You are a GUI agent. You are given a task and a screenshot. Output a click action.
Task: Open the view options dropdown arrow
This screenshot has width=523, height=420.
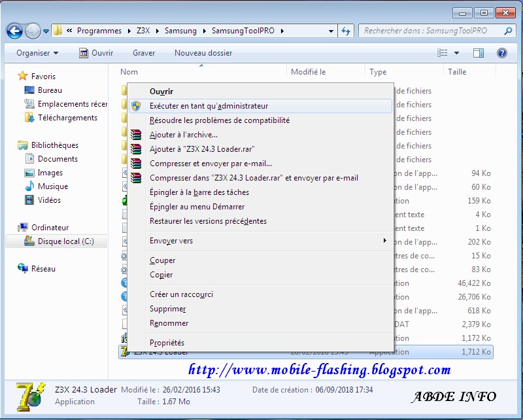click(x=456, y=53)
